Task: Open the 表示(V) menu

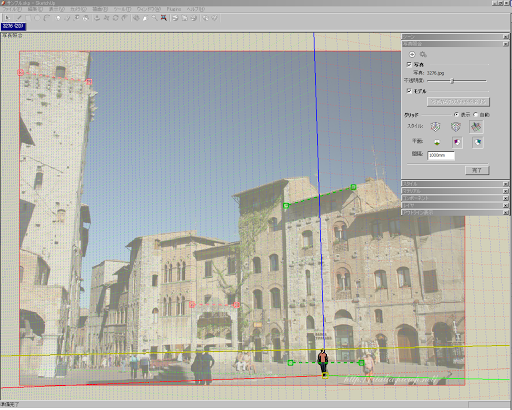Action: 56,9
